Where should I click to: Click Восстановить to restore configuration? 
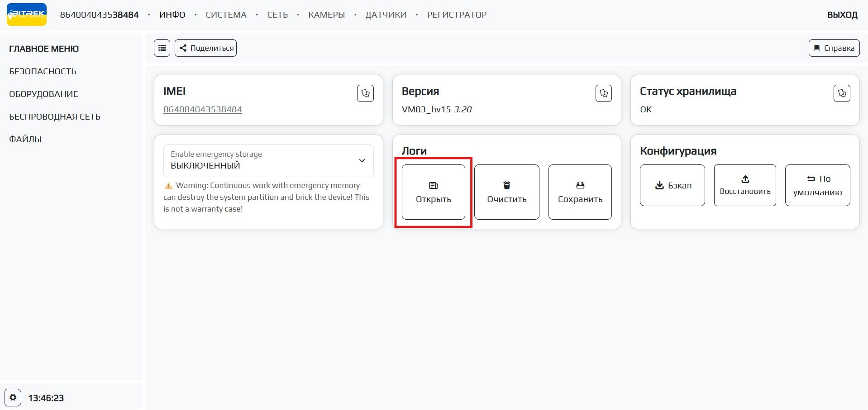745,185
